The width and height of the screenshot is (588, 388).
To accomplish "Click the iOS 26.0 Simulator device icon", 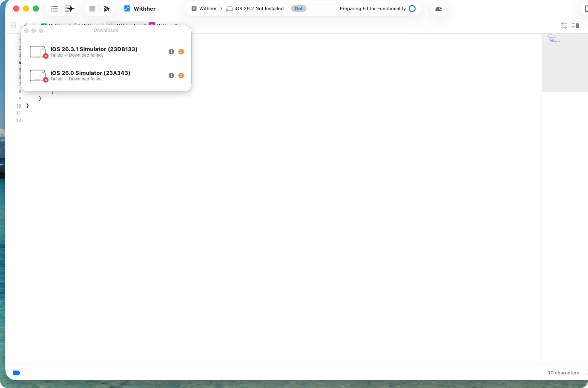I will (38, 76).
